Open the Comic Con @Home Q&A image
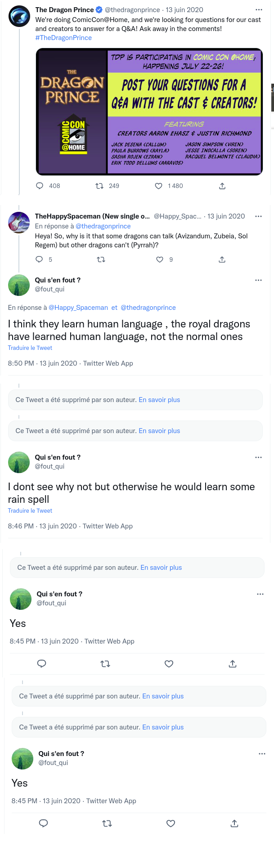The height and width of the screenshot is (868, 274). coord(149,112)
